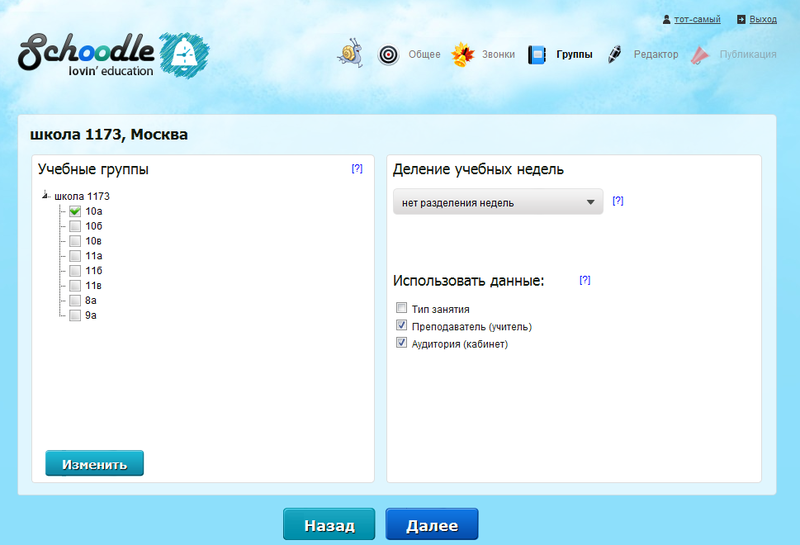Click the megaphone Публикация icon
This screenshot has width=800, height=545.
(x=700, y=55)
